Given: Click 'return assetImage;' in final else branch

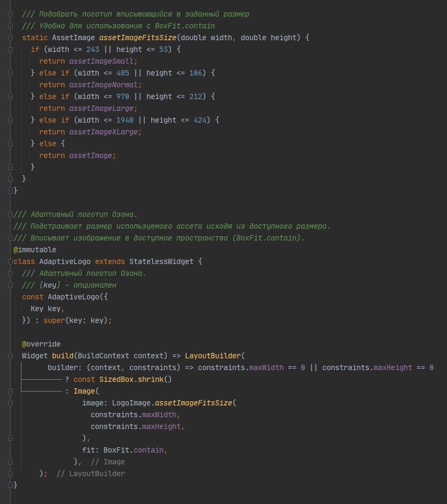Looking at the screenshot, I should 78,155.
